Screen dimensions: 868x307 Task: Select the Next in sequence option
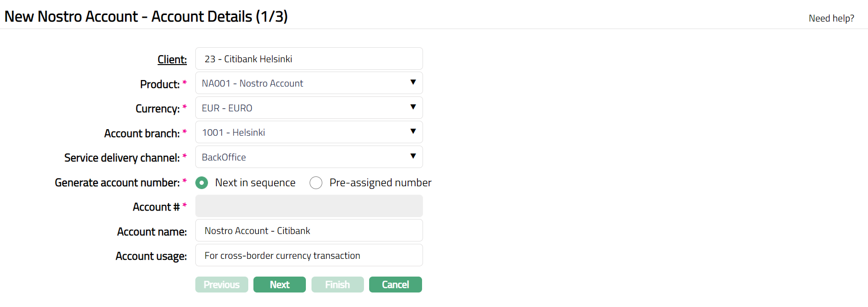click(202, 183)
